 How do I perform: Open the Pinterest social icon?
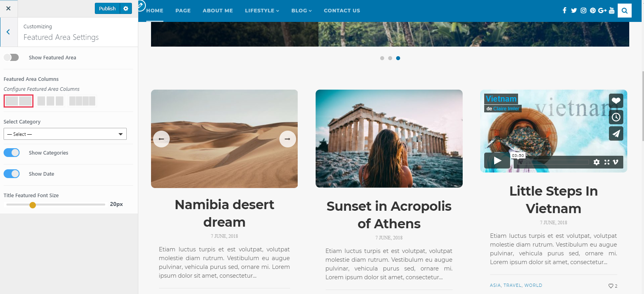click(x=593, y=10)
